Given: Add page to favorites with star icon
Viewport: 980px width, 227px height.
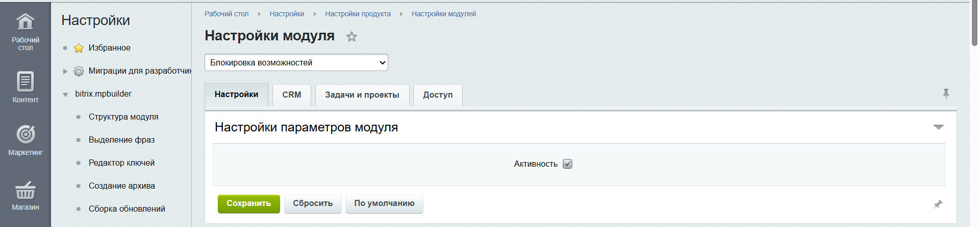Looking at the screenshot, I should tap(351, 37).
